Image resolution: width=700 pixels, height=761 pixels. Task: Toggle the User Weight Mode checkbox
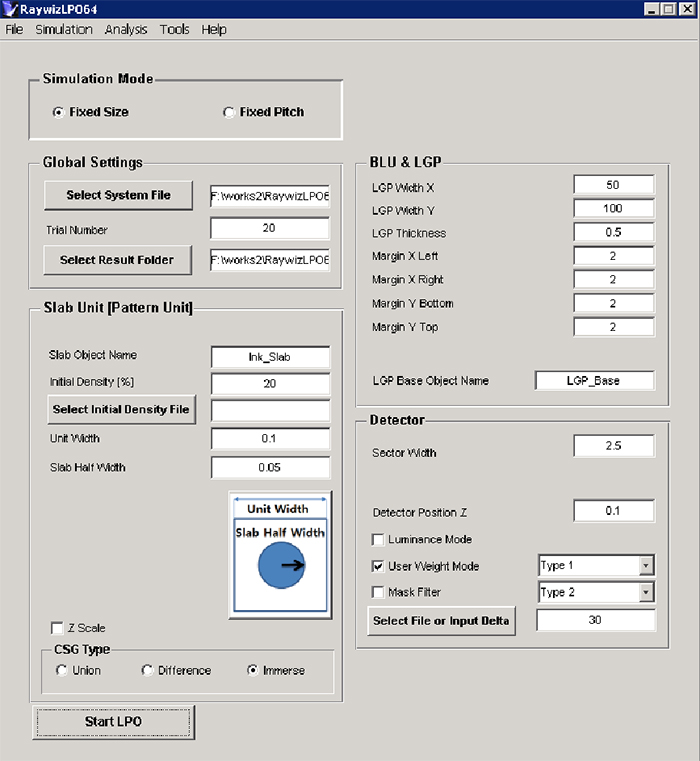(x=378, y=566)
